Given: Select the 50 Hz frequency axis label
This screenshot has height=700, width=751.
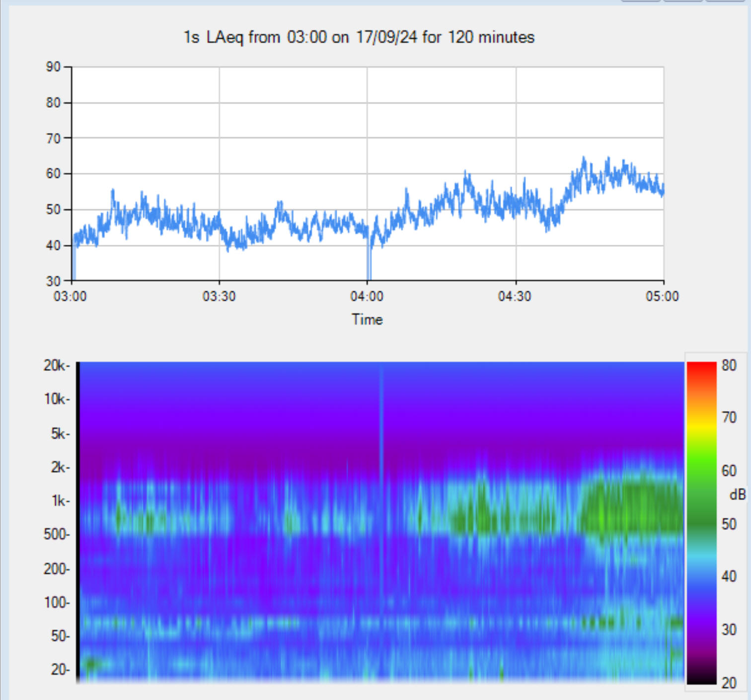Looking at the screenshot, I should 59,636.
